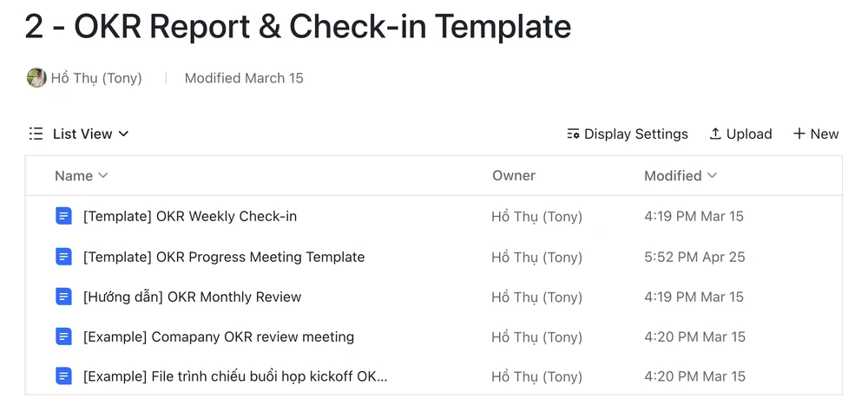Click the Display Settings icon
This screenshot has height=418, width=868.
[573, 134]
